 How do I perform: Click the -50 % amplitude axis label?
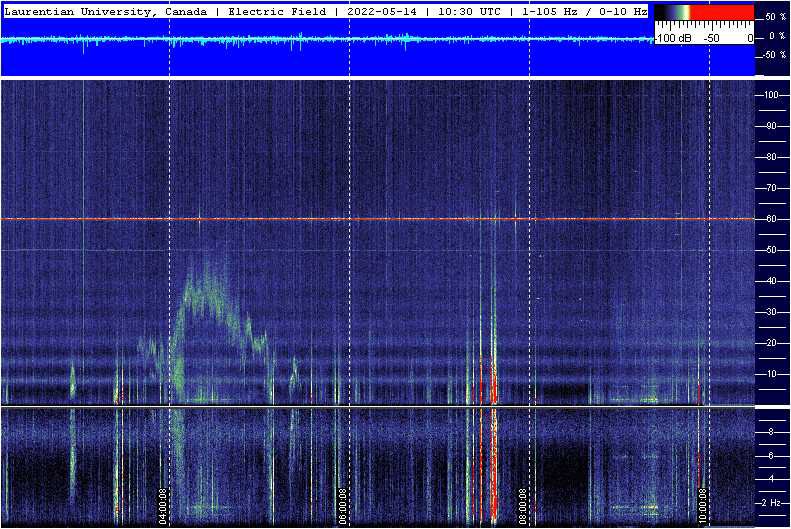click(x=773, y=55)
